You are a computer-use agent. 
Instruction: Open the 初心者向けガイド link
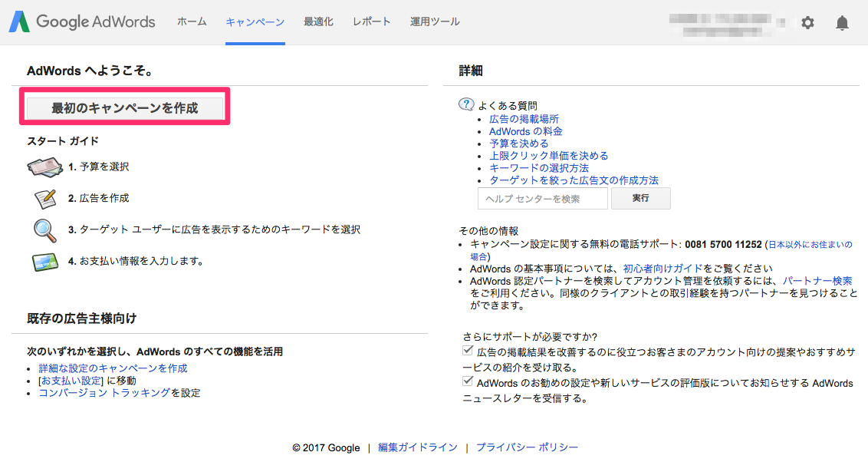tap(663, 269)
